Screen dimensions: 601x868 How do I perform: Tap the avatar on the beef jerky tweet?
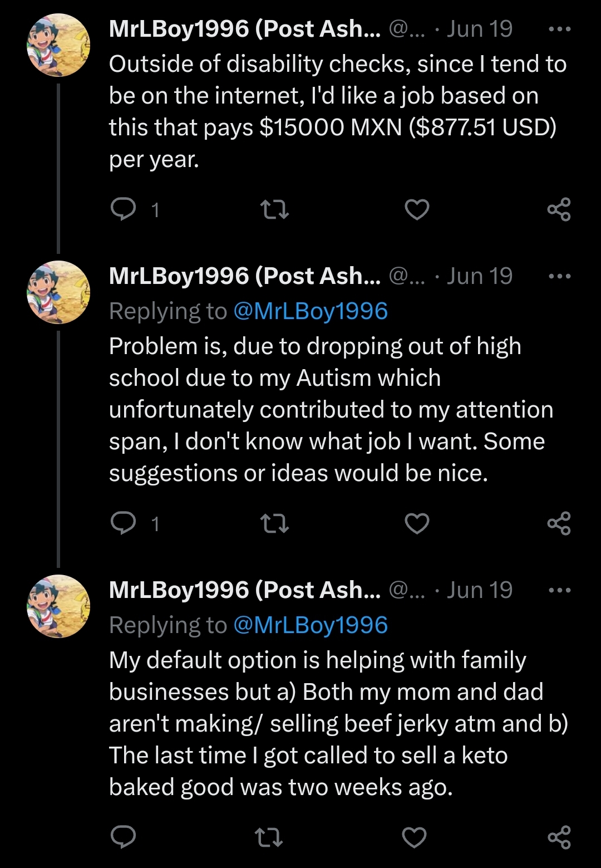(x=58, y=606)
